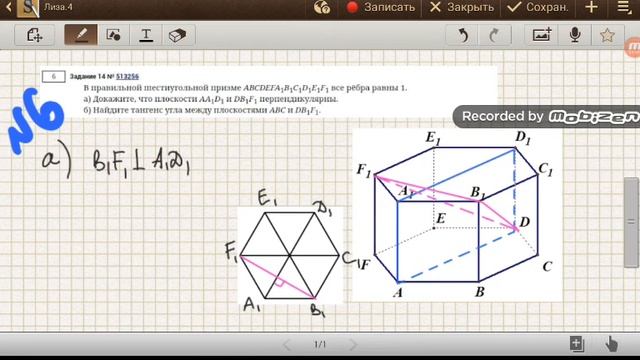Open the overflow menu icon at the top right
Image resolution: width=640 pixels, height=360 pixels.
(624, 7)
